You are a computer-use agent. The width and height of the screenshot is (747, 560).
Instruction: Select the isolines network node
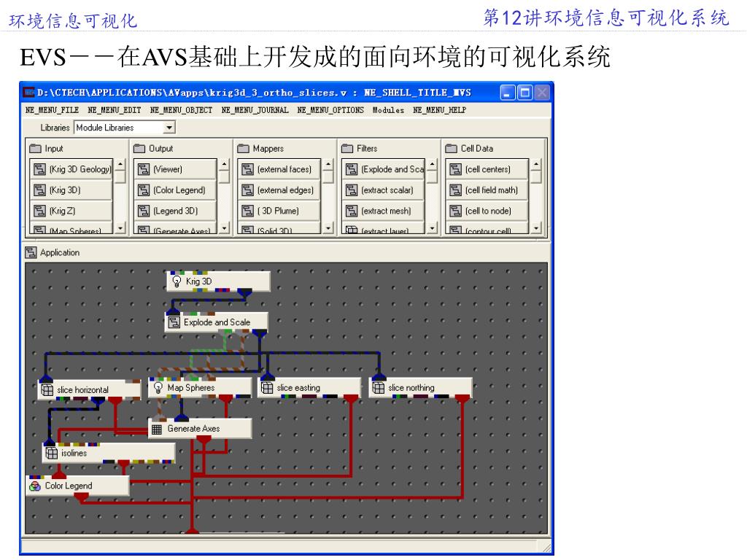point(109,453)
